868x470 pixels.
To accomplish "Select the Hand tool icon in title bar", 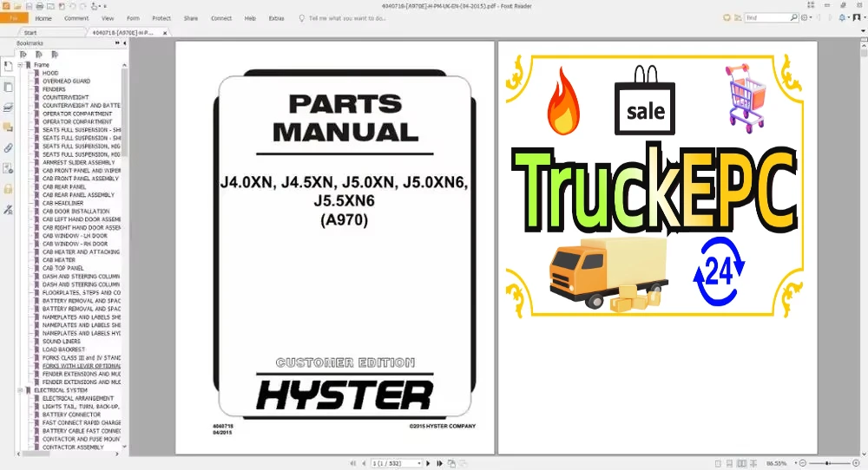I will (x=94, y=6).
